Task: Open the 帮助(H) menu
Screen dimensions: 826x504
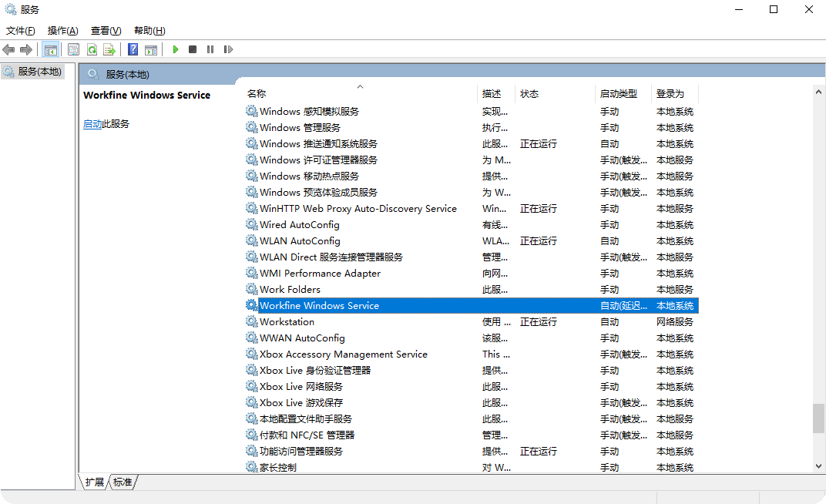Action: point(149,31)
